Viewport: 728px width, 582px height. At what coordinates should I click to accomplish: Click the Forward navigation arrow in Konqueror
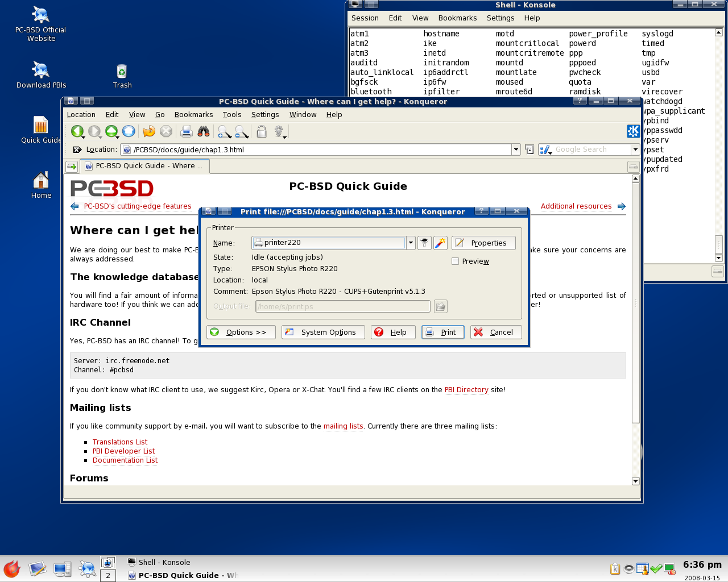94,131
